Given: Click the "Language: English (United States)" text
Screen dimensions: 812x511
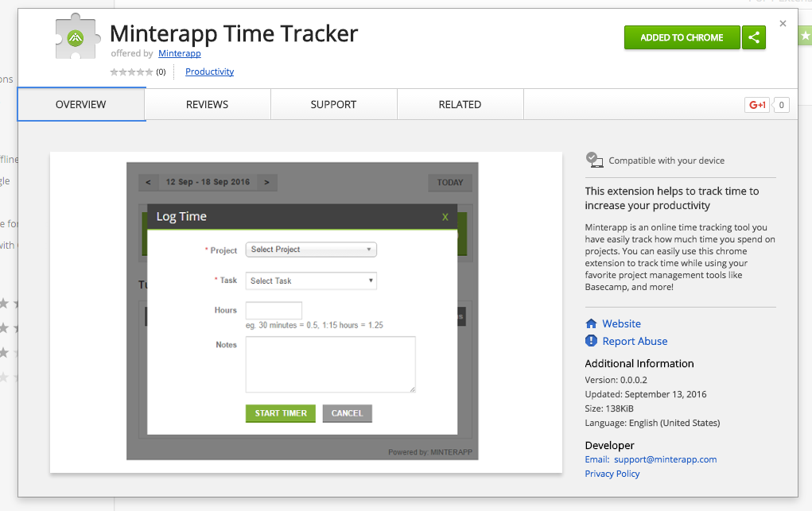Looking at the screenshot, I should click(652, 423).
